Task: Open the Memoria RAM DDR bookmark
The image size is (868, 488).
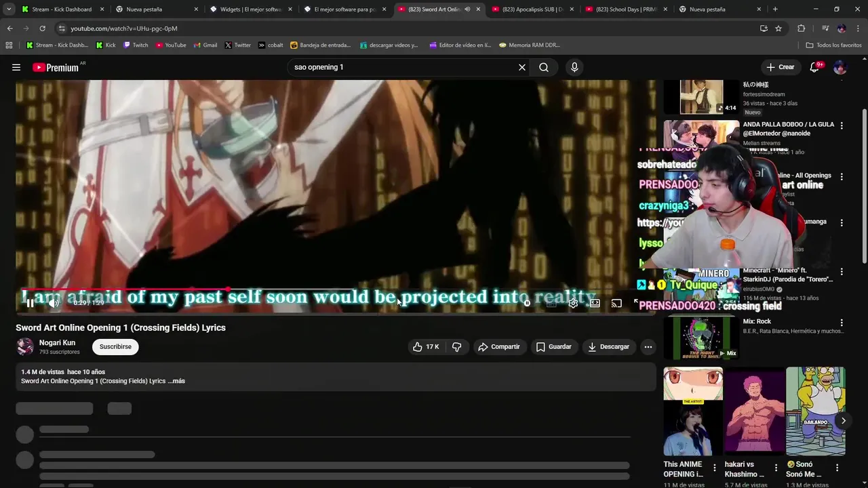Action: [530, 45]
